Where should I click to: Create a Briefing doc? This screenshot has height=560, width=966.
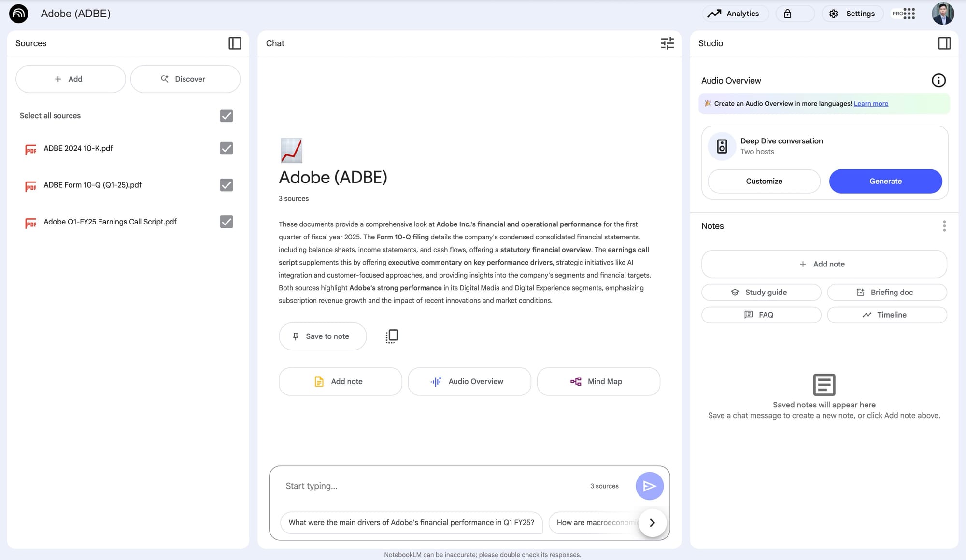[887, 293]
